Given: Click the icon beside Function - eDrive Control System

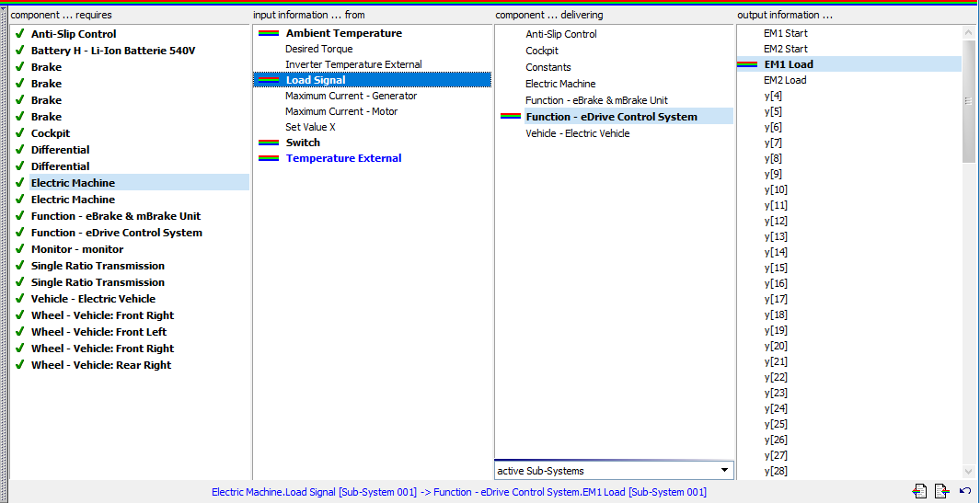Looking at the screenshot, I should 510,117.
